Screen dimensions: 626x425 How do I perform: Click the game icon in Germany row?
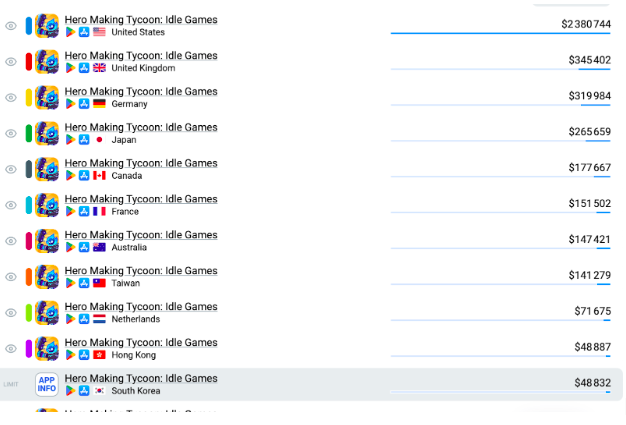47,98
